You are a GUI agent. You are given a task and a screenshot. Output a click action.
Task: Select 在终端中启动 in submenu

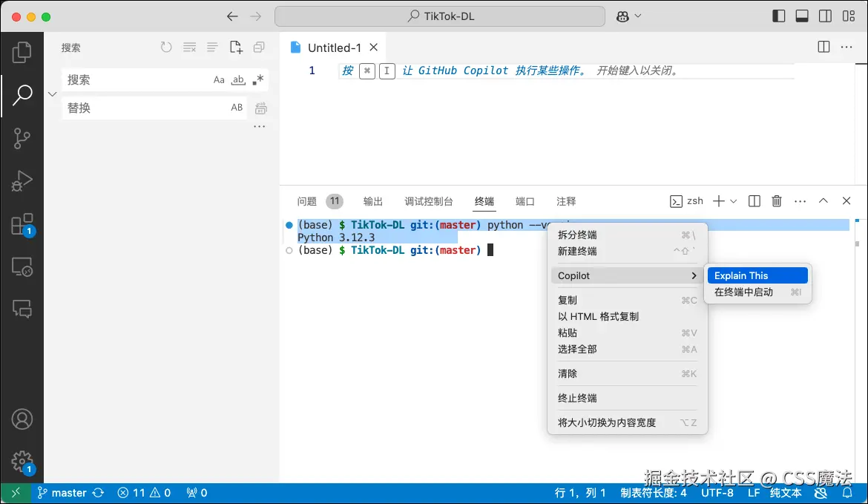[x=757, y=292]
